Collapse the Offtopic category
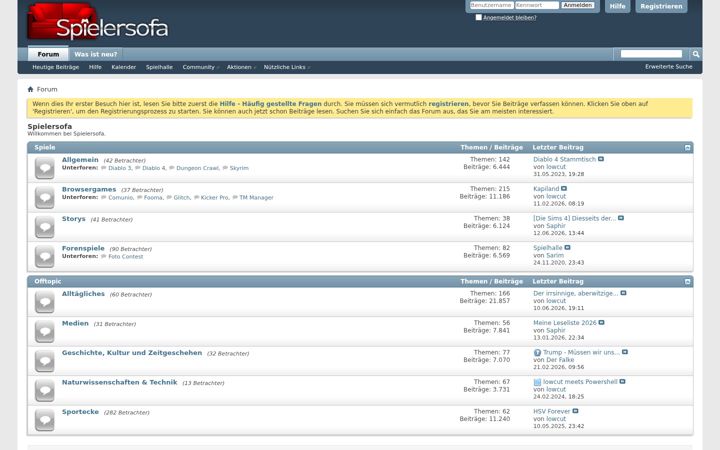720x450 pixels. coord(687,281)
